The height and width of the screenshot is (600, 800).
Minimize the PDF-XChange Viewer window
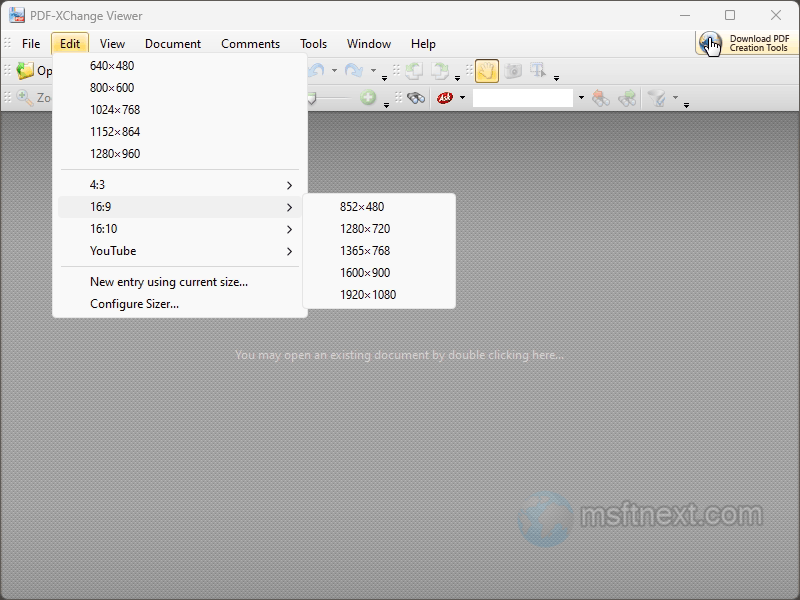pyautogui.click(x=685, y=15)
